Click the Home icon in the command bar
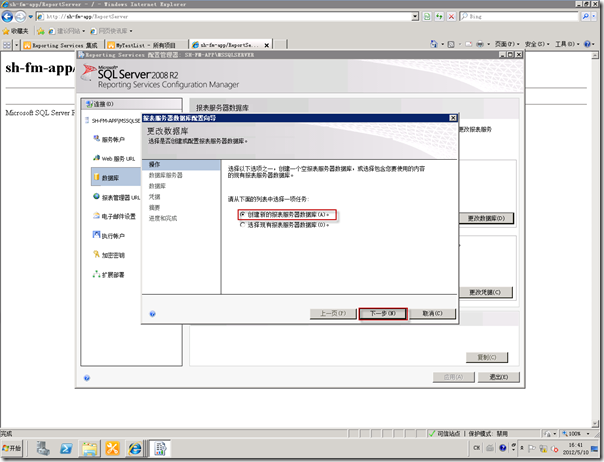This screenshot has width=604, height=462. [x=434, y=44]
